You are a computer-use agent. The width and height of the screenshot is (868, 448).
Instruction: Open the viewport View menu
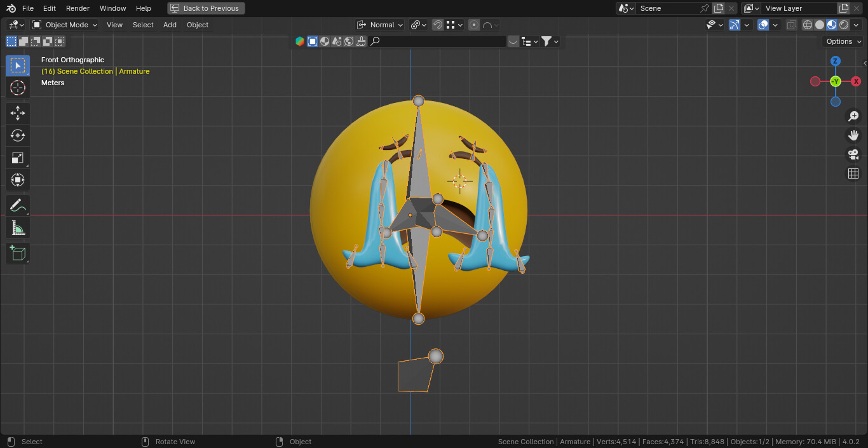click(x=114, y=25)
